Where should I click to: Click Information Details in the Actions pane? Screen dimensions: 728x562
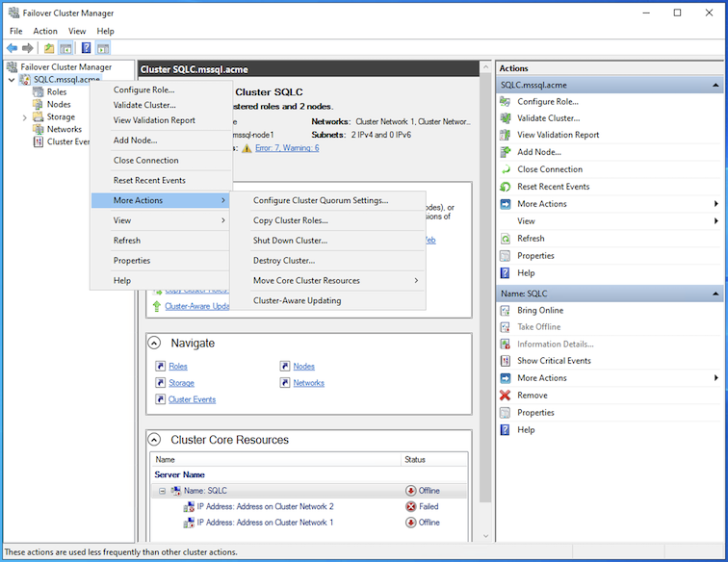coord(556,344)
